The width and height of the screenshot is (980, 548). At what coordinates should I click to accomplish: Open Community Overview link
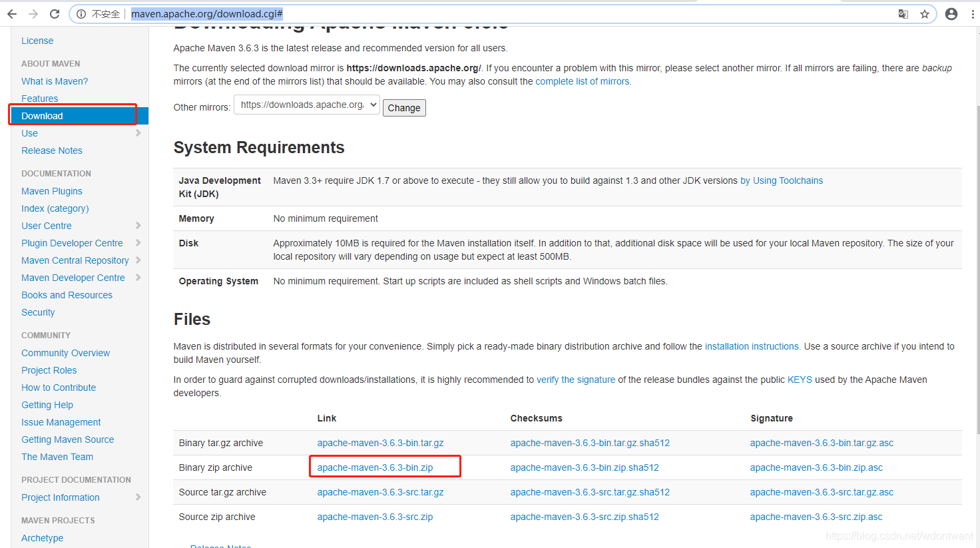66,353
